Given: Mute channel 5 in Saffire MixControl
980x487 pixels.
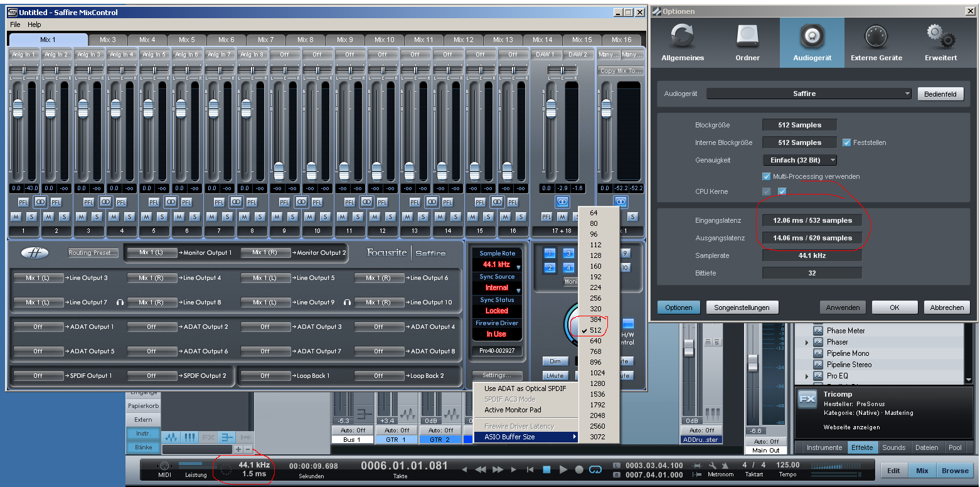Looking at the screenshot, I should [146, 217].
